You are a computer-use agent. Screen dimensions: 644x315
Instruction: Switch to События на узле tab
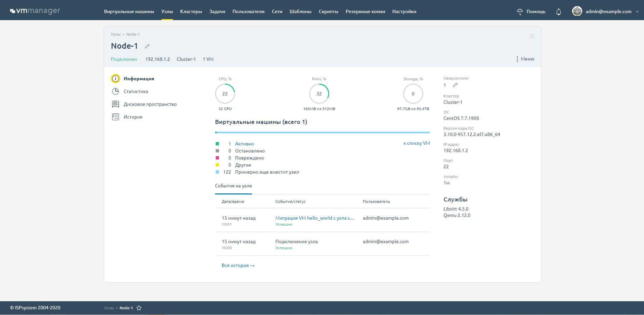pos(233,186)
